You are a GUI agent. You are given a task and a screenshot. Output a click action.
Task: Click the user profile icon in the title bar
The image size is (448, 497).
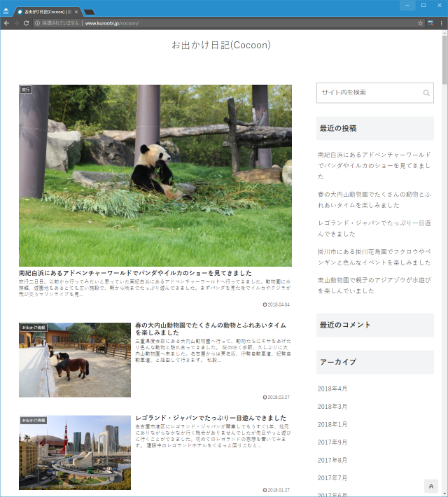[6, 12]
